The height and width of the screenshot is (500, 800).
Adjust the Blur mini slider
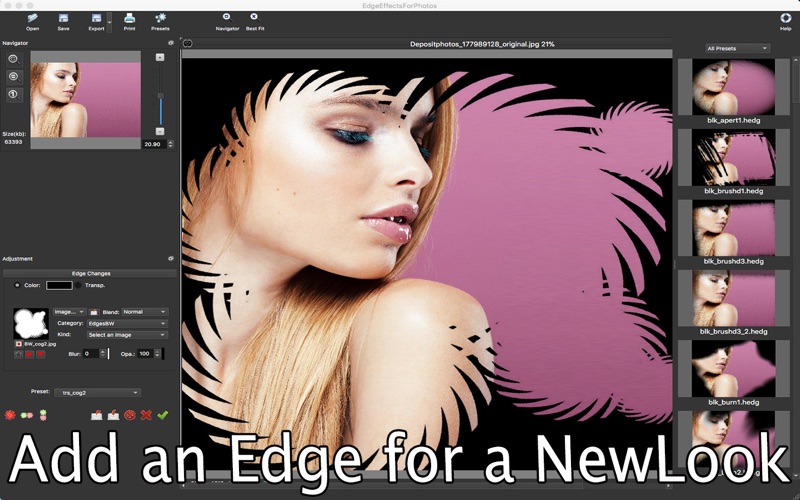(109, 354)
